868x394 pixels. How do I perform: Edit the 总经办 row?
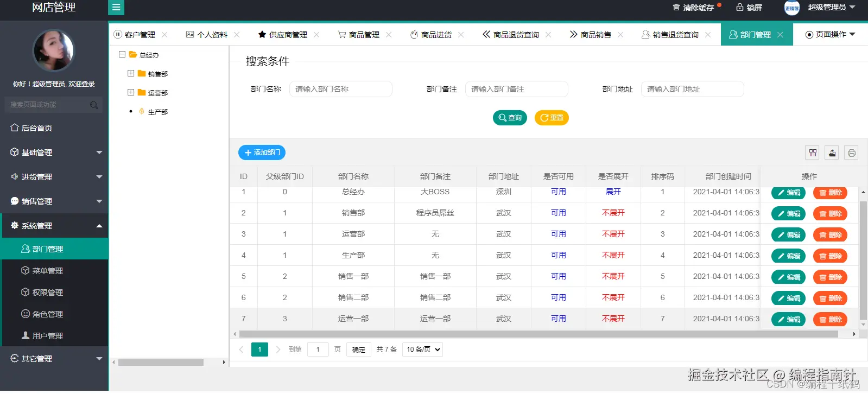tap(788, 193)
